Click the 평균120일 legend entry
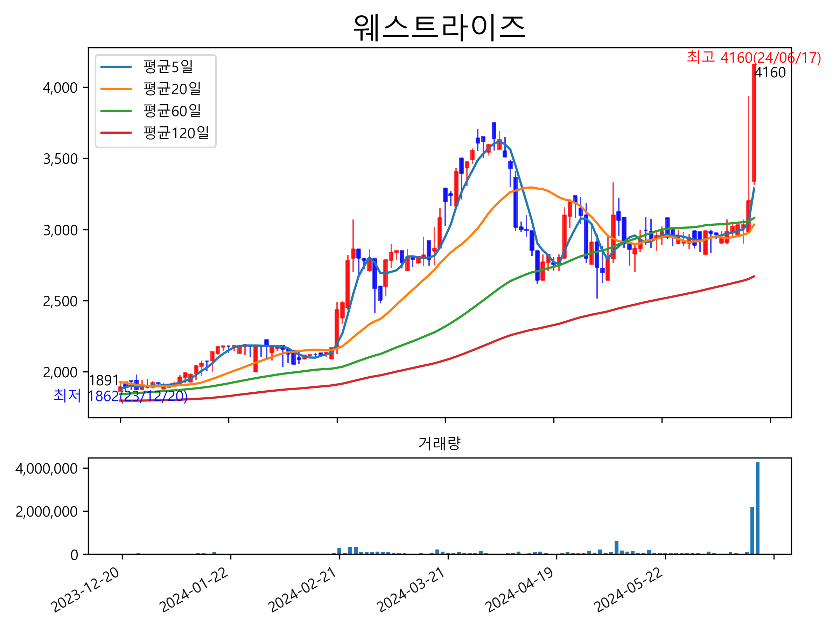The image size is (840, 630). [176, 133]
